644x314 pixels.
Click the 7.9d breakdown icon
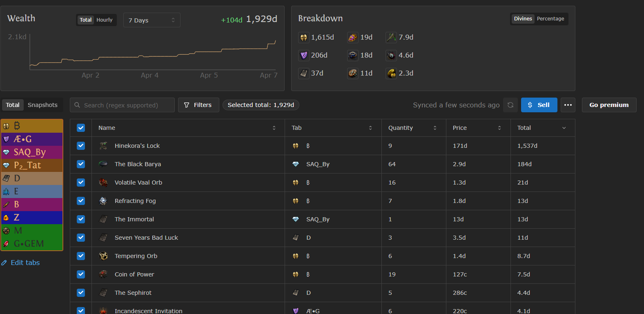[391, 38]
